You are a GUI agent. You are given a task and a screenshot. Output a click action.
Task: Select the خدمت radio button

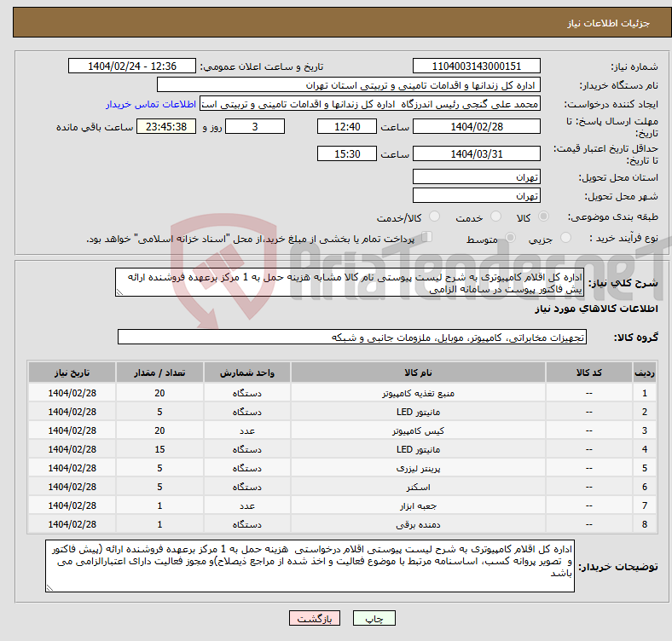495,217
